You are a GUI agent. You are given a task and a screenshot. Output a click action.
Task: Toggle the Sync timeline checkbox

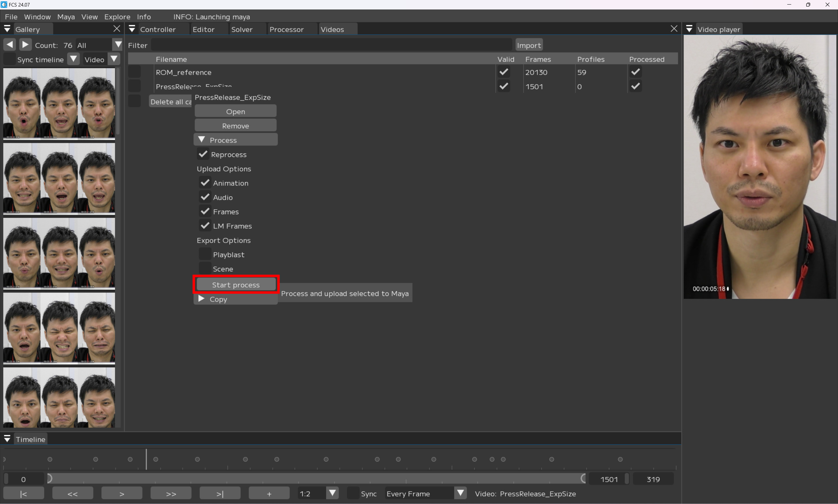[9, 60]
